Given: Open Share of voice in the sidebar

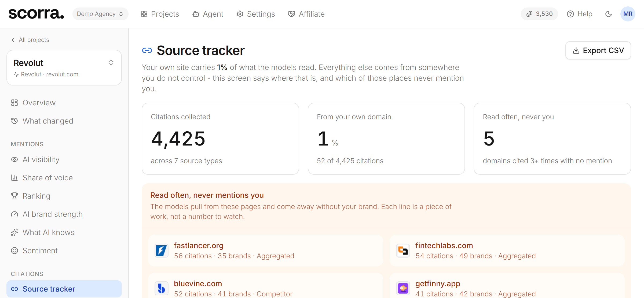Looking at the screenshot, I should [64, 178].
